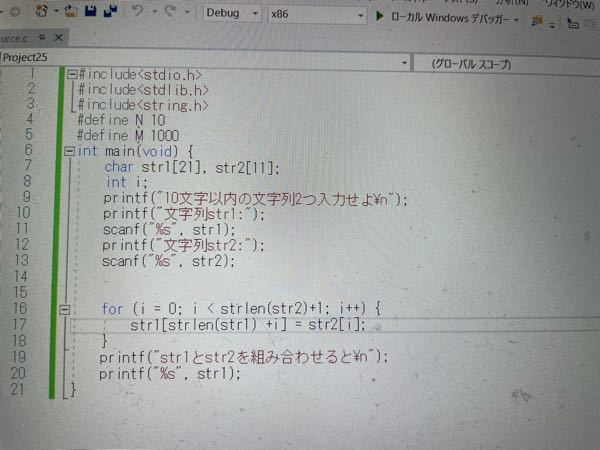This screenshot has width=600, height=450.
Task: Close the Source.c tab with X
Action: [59, 38]
